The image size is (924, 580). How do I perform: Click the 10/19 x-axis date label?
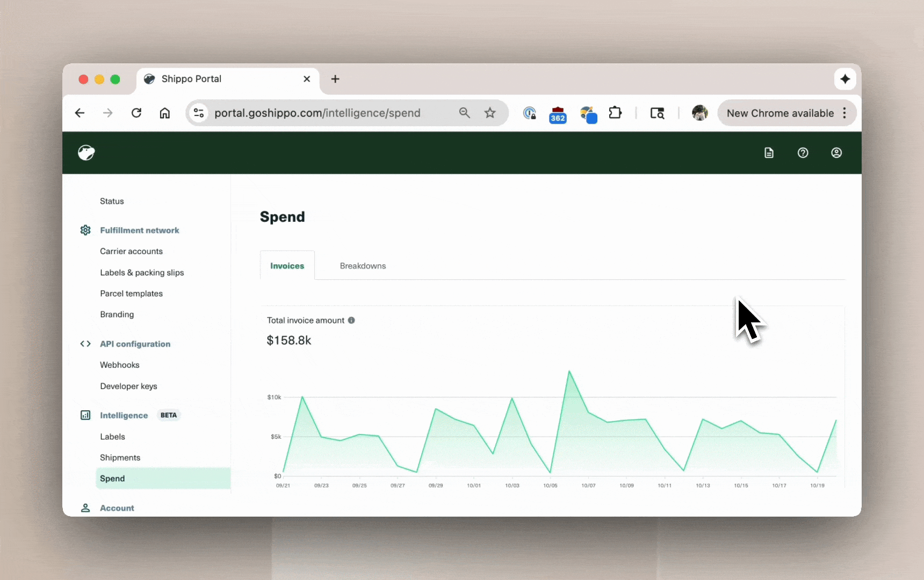pos(817,485)
